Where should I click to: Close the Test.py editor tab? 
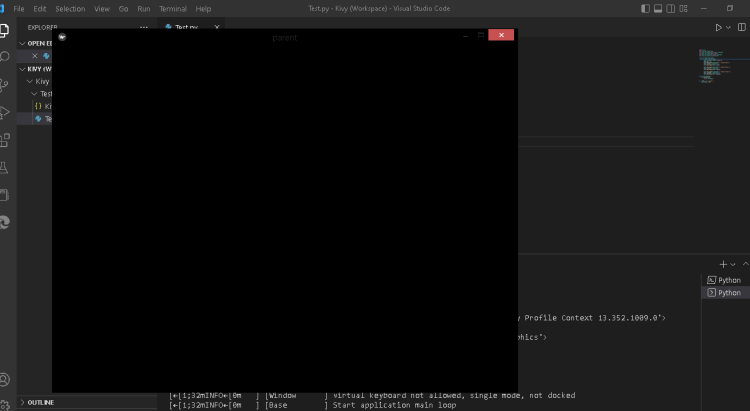[x=217, y=27]
